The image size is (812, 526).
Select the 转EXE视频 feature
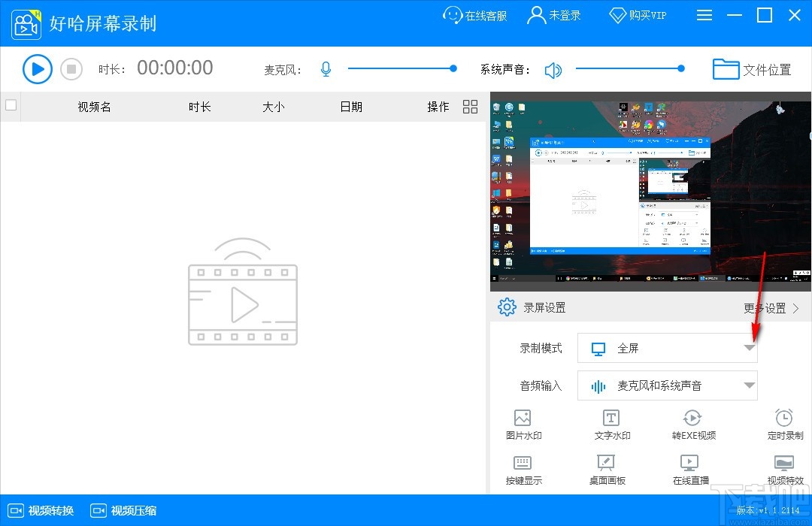pyautogui.click(x=692, y=423)
